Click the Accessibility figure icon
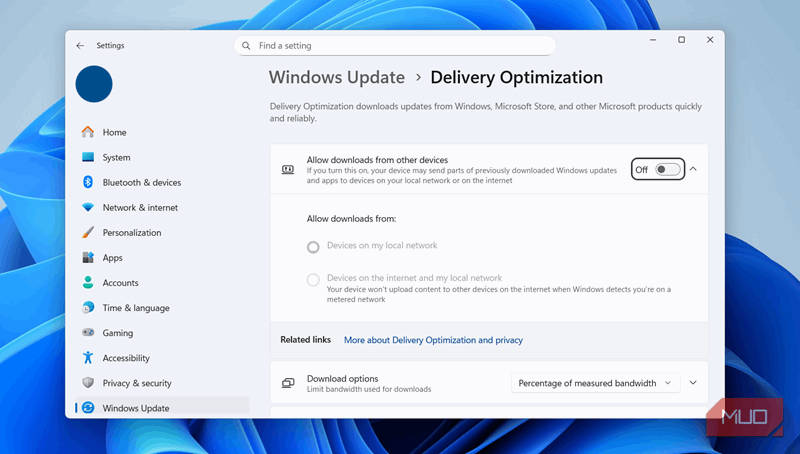The width and height of the screenshot is (800, 454). 88,358
